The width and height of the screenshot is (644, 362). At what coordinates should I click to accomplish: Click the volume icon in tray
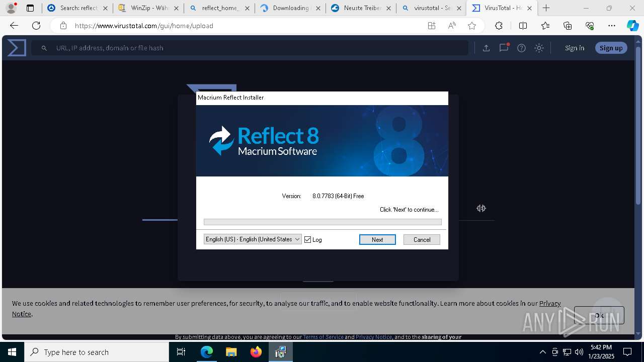(579, 352)
